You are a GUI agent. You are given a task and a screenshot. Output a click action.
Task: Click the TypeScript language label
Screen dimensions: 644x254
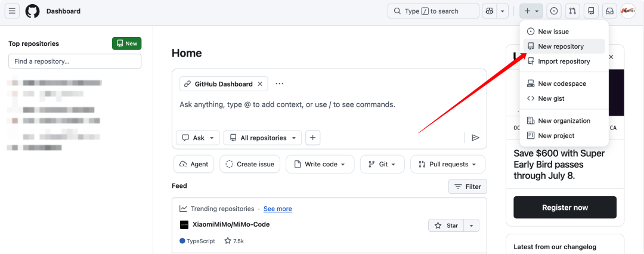pyautogui.click(x=197, y=241)
